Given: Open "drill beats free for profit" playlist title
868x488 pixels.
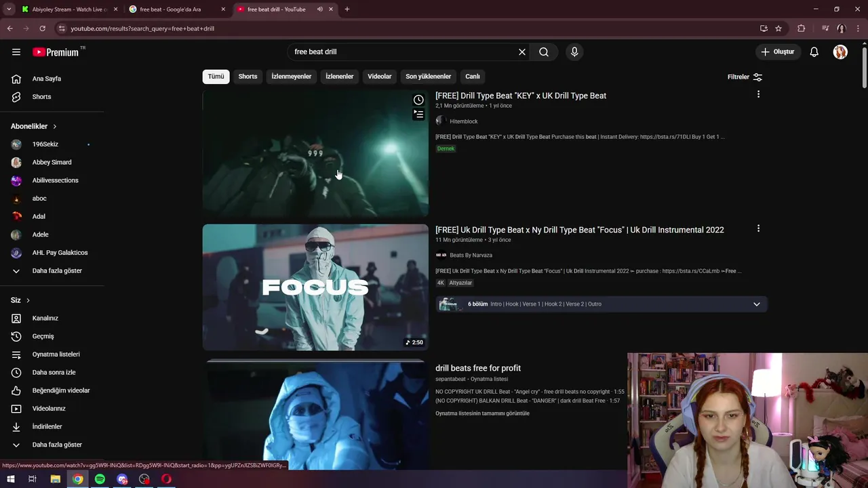Looking at the screenshot, I should (478, 368).
